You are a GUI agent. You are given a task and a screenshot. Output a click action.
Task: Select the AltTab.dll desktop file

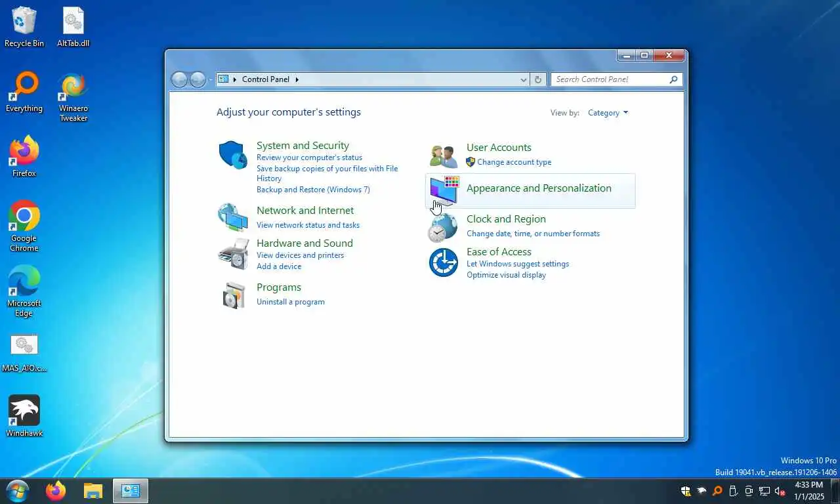pos(73,27)
